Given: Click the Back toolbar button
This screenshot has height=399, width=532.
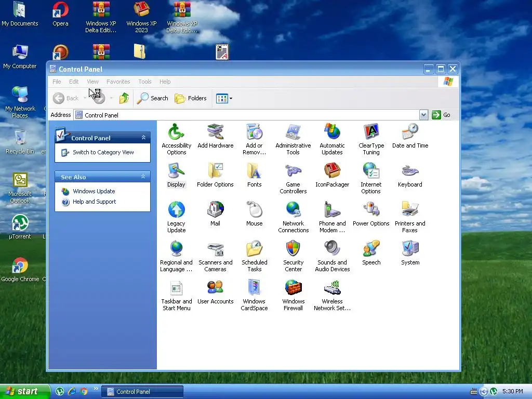Looking at the screenshot, I should point(66,98).
